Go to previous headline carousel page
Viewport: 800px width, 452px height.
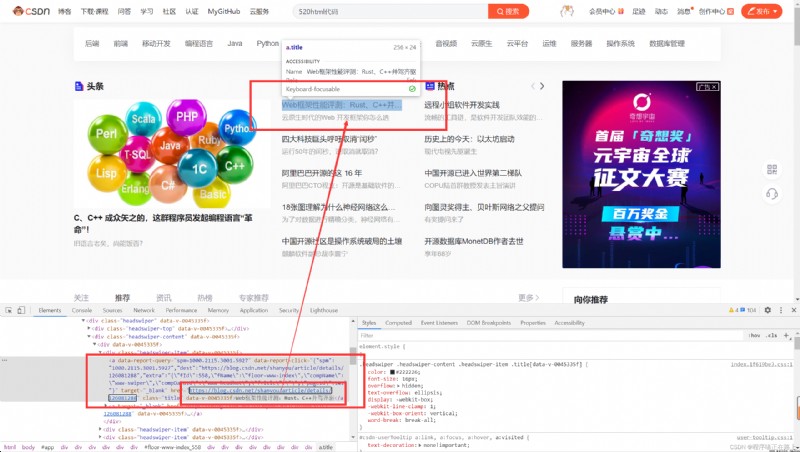pos(533,86)
